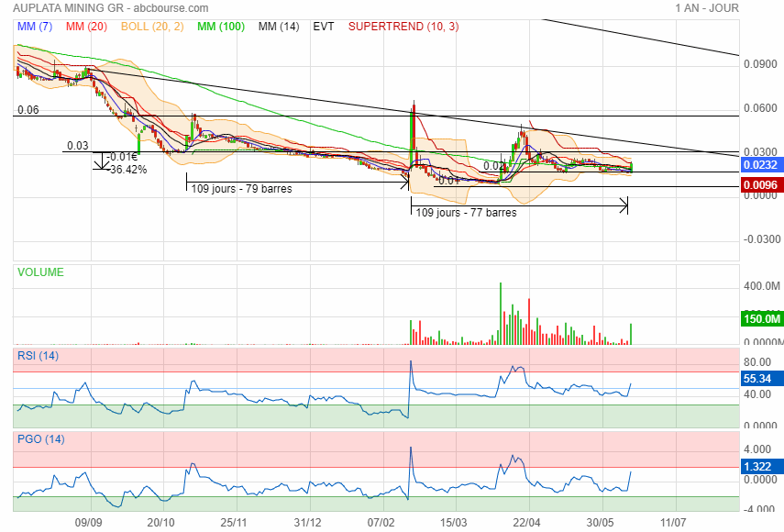Image resolution: width=784 pixels, height=532 pixels.
Task: Open the PGO (14) indicator label
Action: tap(39, 439)
